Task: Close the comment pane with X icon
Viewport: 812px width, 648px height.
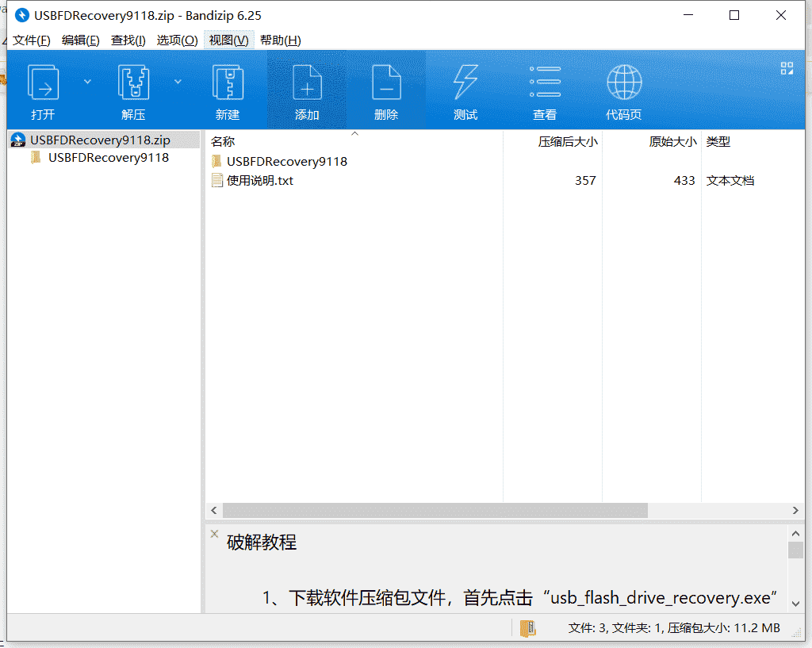Action: click(214, 534)
